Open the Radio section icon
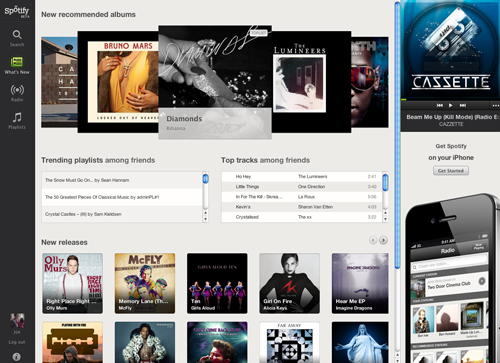The width and height of the screenshot is (500, 363). tap(17, 90)
